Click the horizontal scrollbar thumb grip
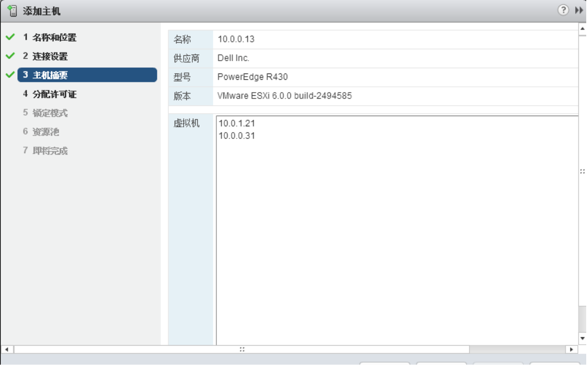This screenshot has width=588, height=366. [x=242, y=349]
